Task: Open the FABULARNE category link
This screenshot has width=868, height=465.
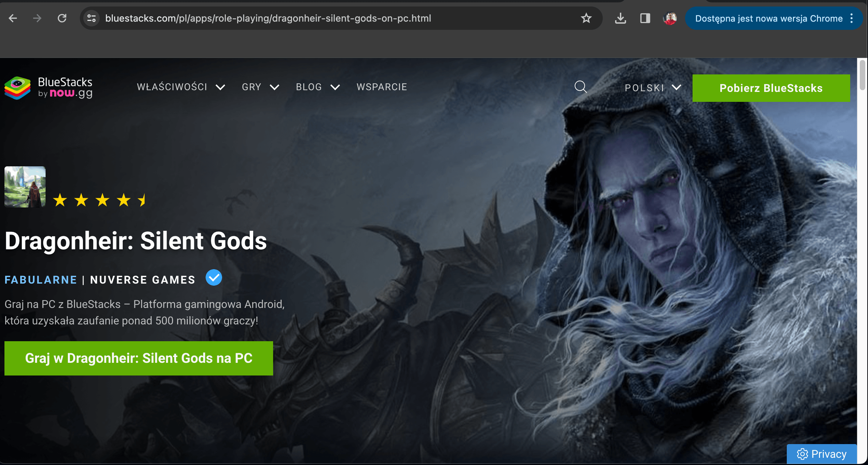Action: (41, 280)
